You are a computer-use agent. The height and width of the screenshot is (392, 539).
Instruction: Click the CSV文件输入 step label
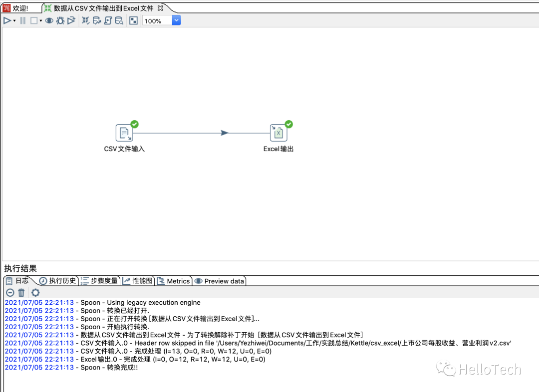click(x=124, y=149)
